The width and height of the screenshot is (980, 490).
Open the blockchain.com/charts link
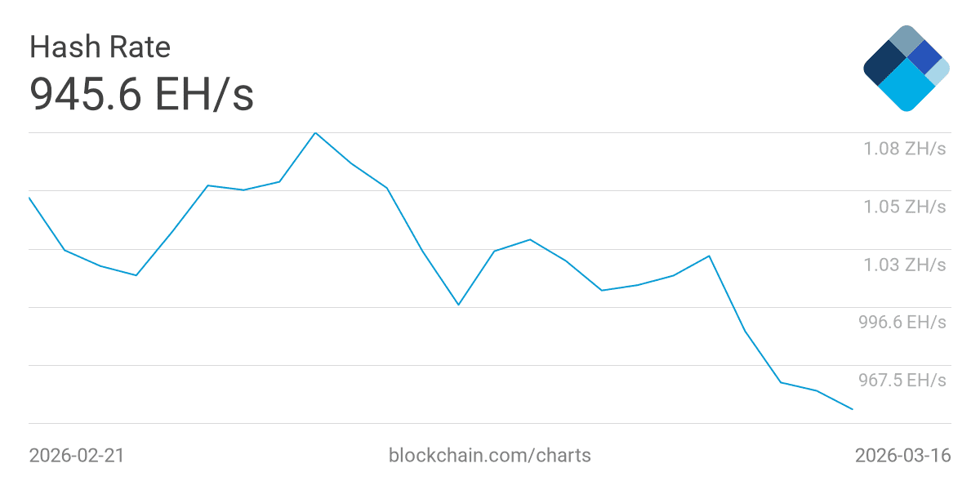click(489, 455)
